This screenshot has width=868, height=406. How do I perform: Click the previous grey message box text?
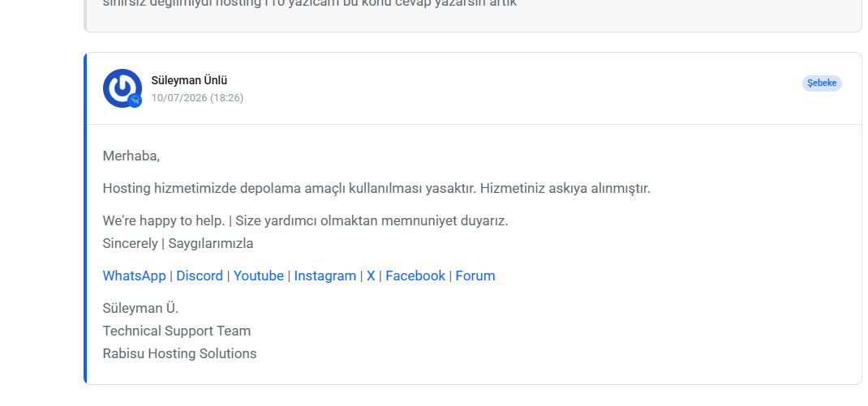click(x=309, y=4)
